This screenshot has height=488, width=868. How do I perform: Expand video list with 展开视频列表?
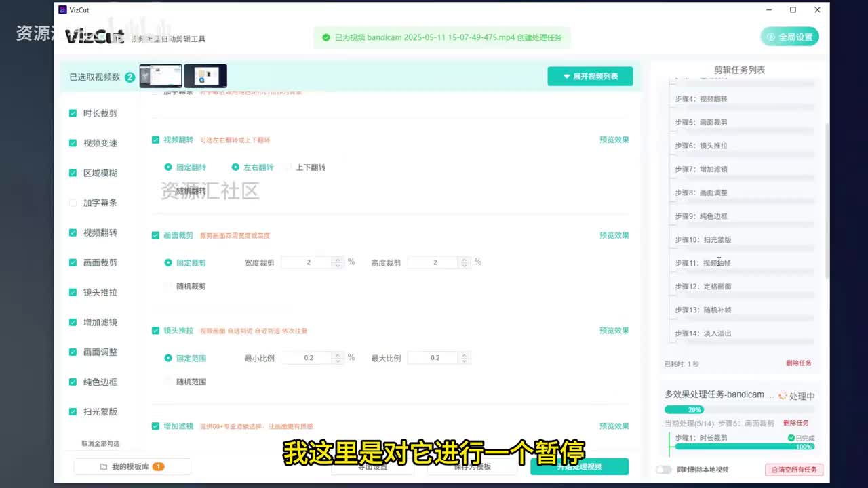point(590,77)
